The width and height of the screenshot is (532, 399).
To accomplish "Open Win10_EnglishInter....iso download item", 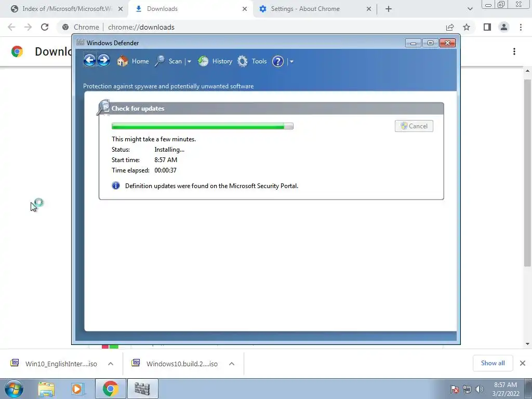I will click(x=54, y=364).
